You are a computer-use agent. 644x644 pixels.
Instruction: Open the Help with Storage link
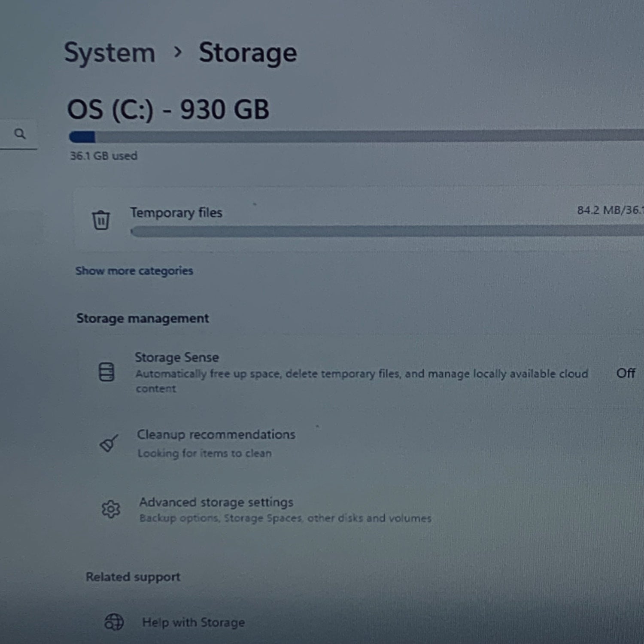point(193,622)
